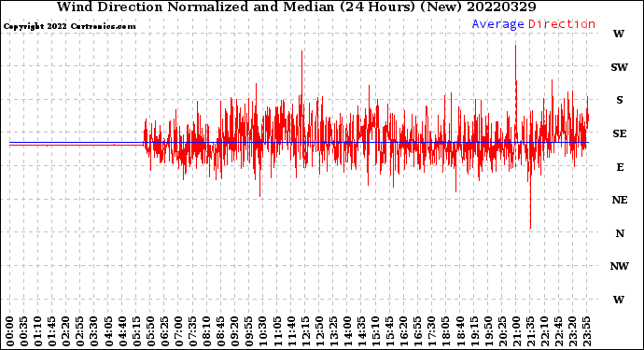Click the 22:45 time axis label
The image size is (644, 350).
tap(558, 332)
